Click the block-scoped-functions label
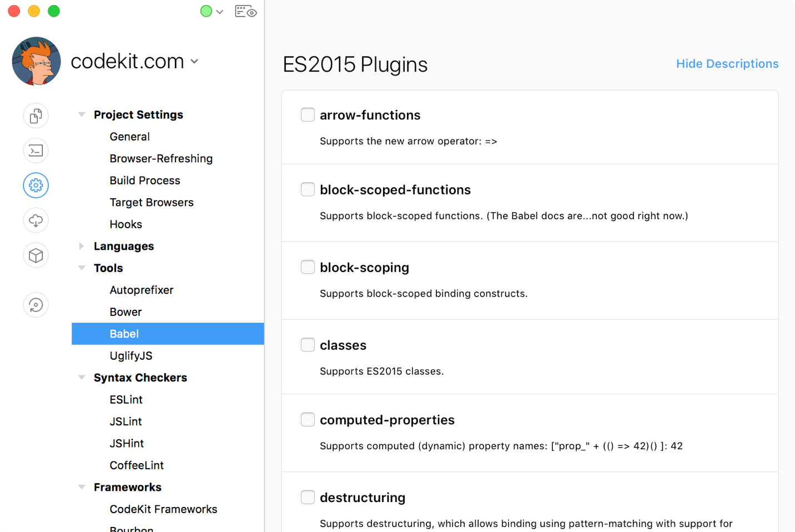This screenshot has height=532, width=795. point(395,190)
